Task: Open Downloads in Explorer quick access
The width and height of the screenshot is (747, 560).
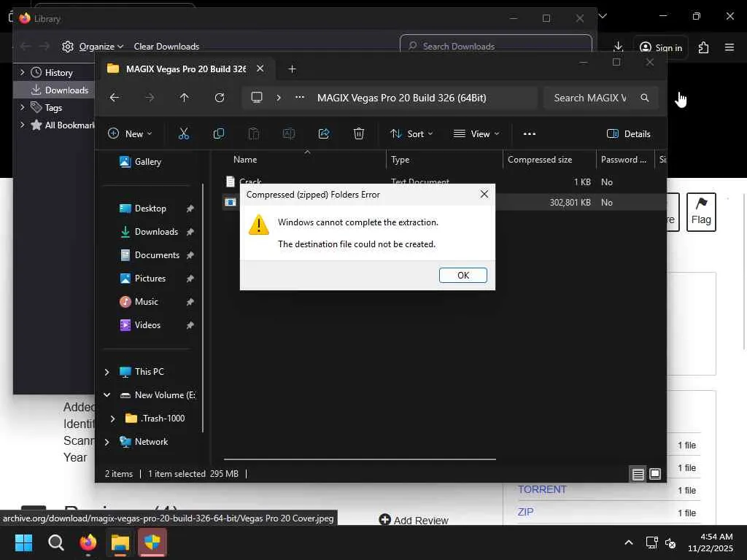Action: click(x=156, y=232)
